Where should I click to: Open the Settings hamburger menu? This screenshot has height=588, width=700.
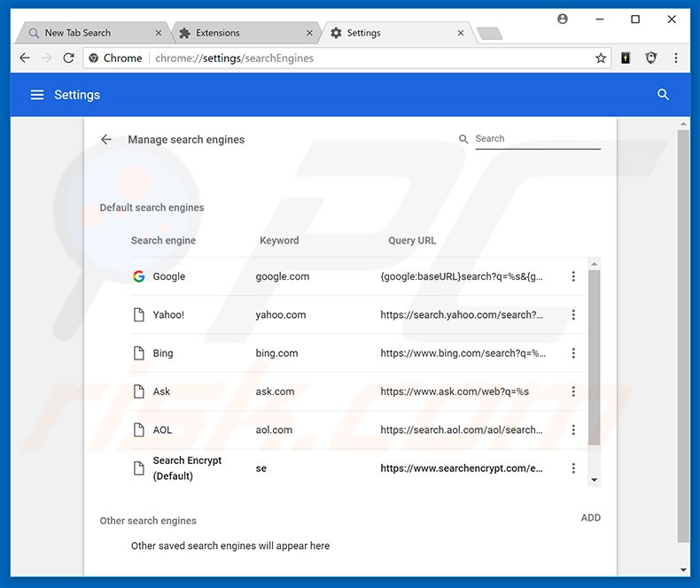(x=37, y=95)
